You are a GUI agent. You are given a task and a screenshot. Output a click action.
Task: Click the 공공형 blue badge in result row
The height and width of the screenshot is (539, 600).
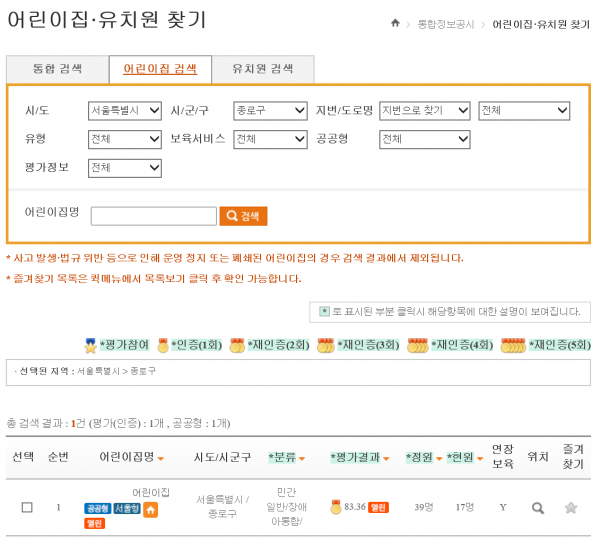tap(97, 509)
